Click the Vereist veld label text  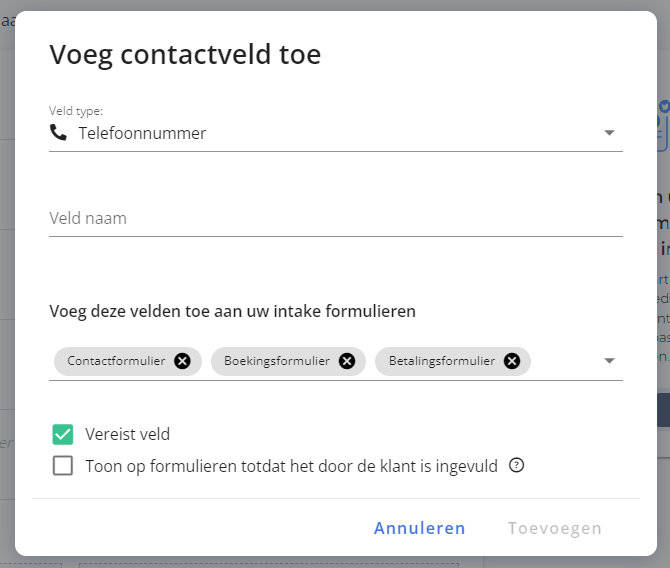tap(127, 434)
